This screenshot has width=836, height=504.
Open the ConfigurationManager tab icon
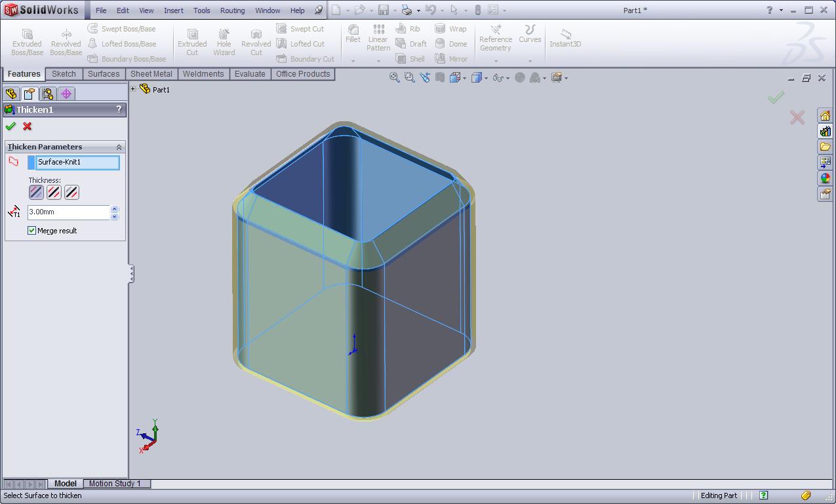48,94
